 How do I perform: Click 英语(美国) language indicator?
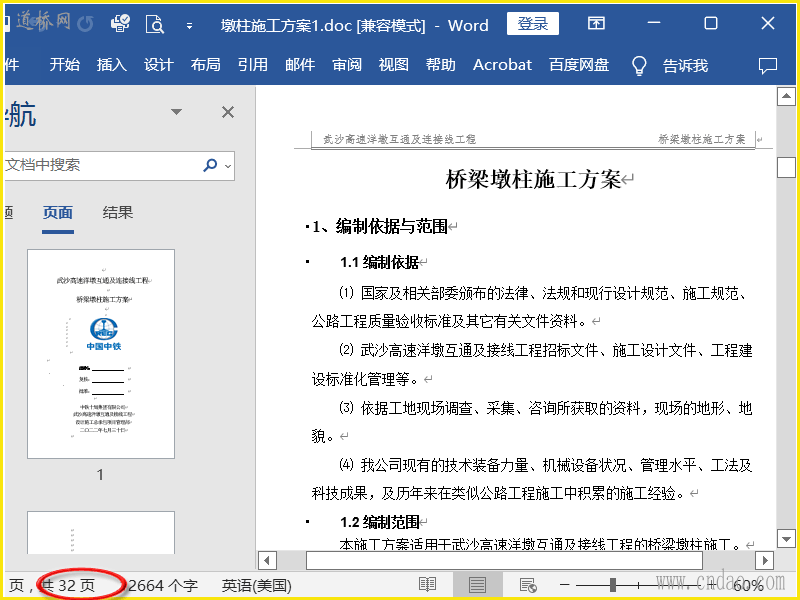[256, 585]
